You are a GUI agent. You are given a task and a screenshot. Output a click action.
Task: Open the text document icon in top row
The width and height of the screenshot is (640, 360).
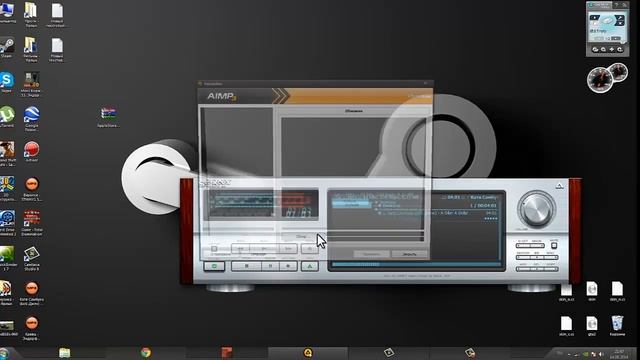pyautogui.click(x=57, y=14)
